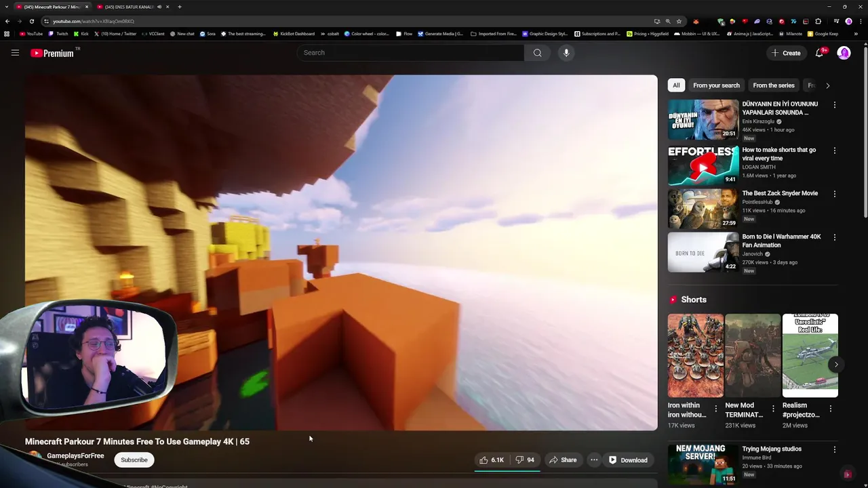This screenshot has width=868, height=488.
Task: Open the account avatar menu
Action: tap(844, 53)
